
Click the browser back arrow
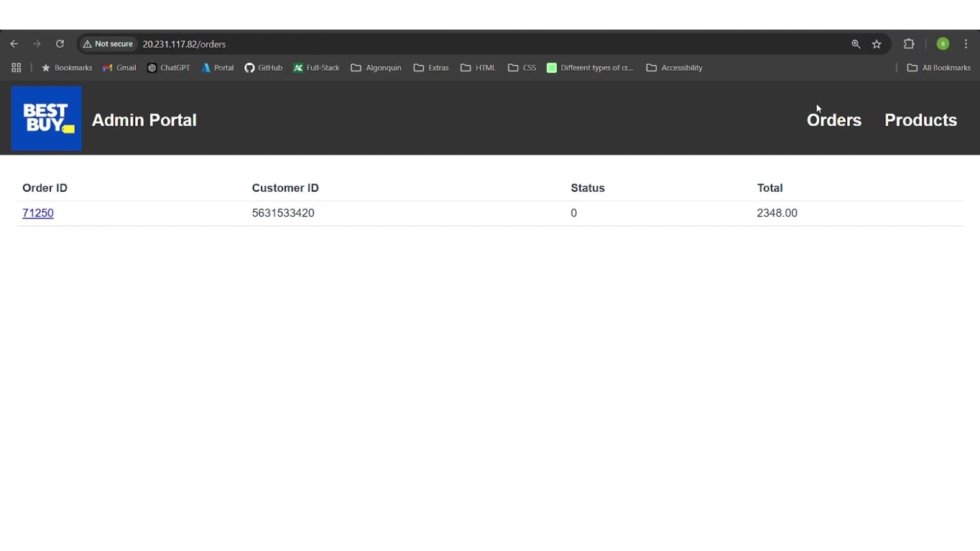pyautogui.click(x=14, y=44)
